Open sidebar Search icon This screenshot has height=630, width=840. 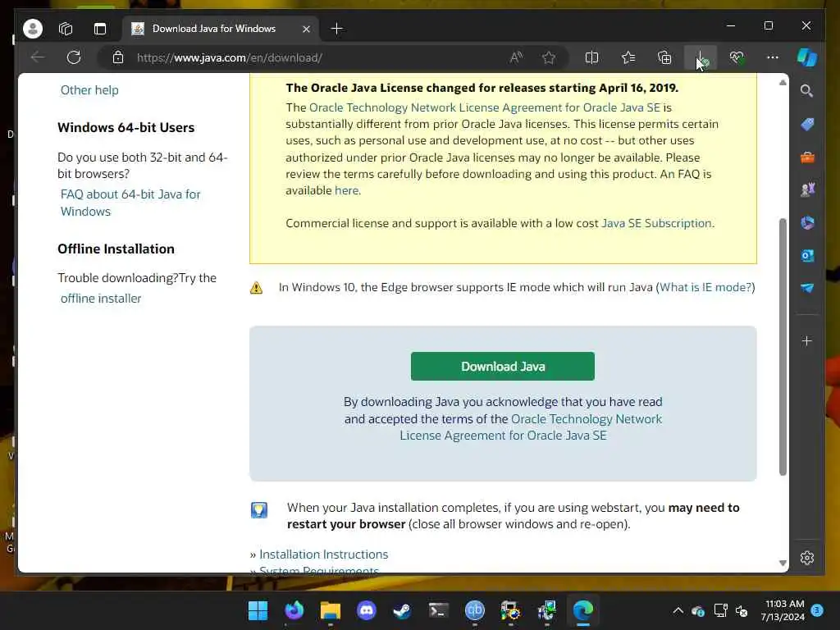(x=807, y=91)
